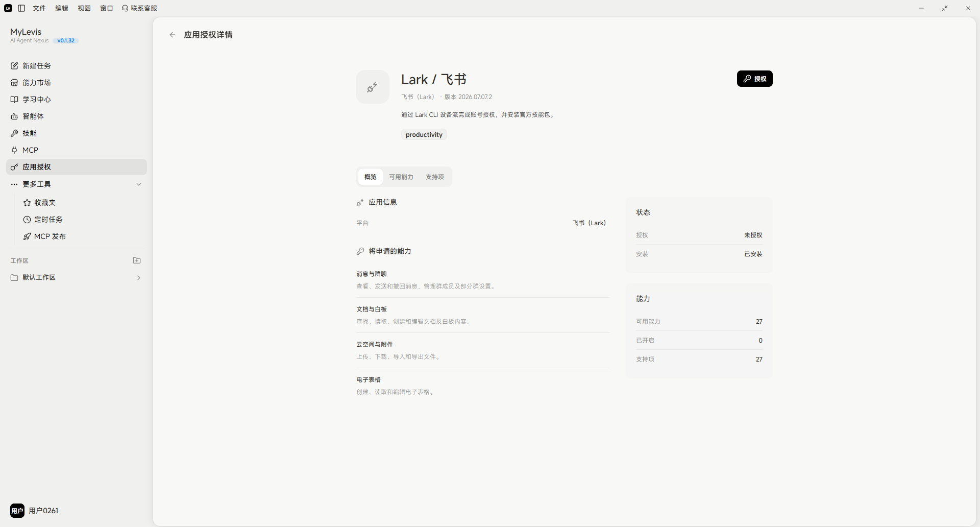This screenshot has height=527, width=980.
Task: Click the 可用能力 count 27 row
Action: click(699, 322)
